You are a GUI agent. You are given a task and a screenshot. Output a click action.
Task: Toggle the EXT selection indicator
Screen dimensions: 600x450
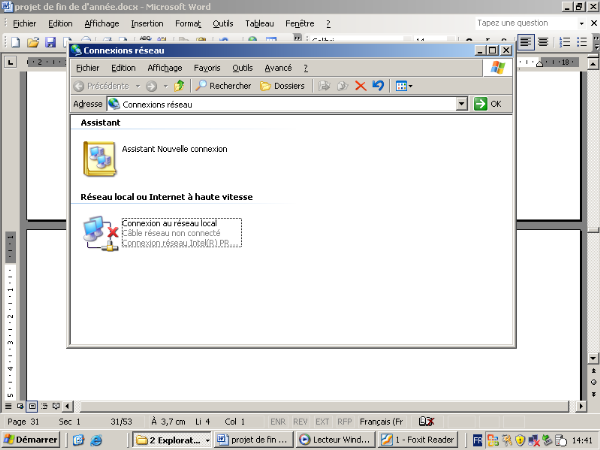(322, 422)
